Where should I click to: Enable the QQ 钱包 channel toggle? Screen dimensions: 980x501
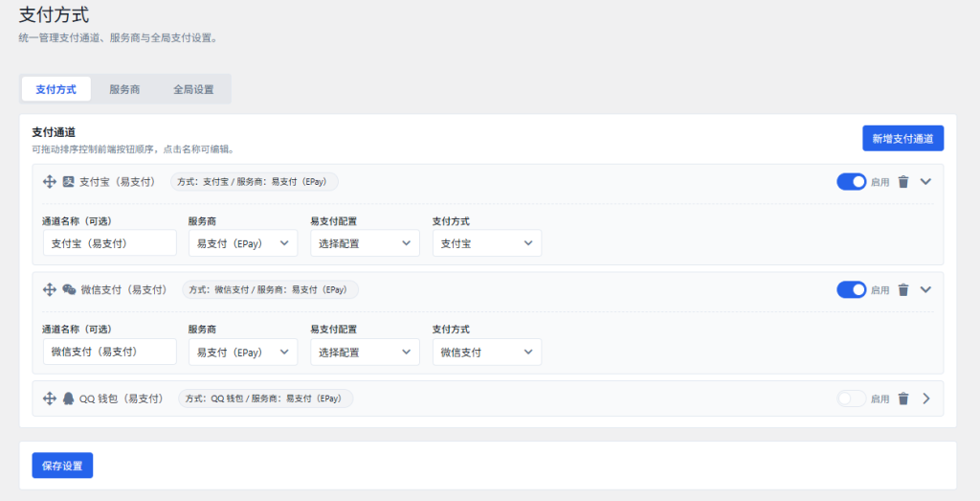pos(851,399)
